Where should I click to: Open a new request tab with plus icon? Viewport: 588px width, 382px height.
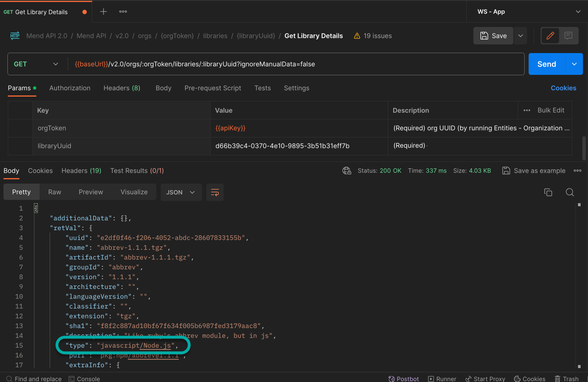(104, 12)
